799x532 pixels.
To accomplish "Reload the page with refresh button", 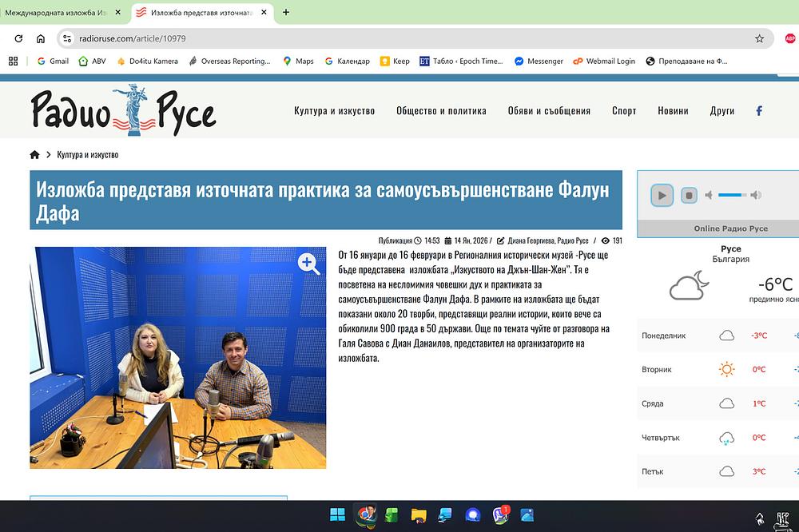I will pos(18,38).
